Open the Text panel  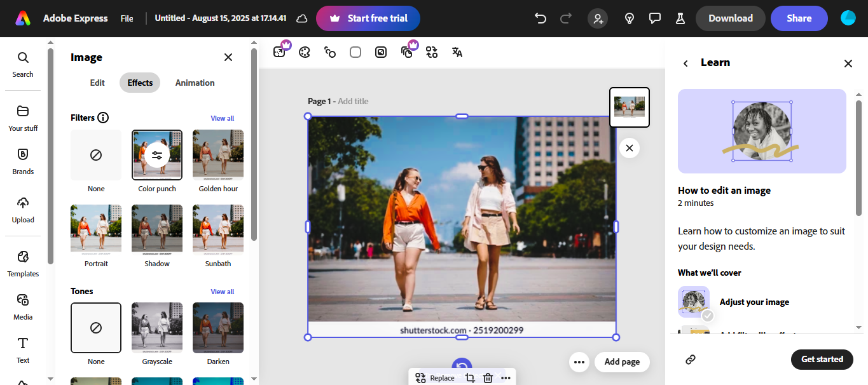pyautogui.click(x=23, y=350)
